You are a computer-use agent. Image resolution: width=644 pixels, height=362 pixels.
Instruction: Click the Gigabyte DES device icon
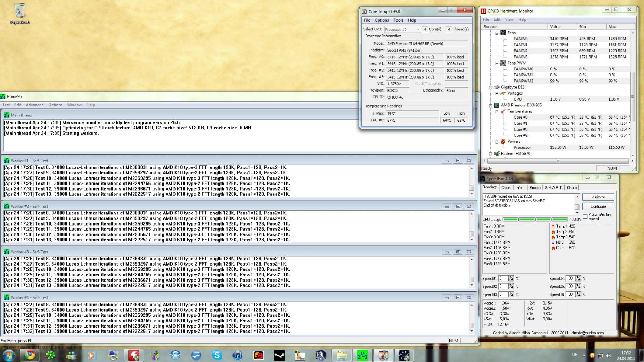(497, 87)
